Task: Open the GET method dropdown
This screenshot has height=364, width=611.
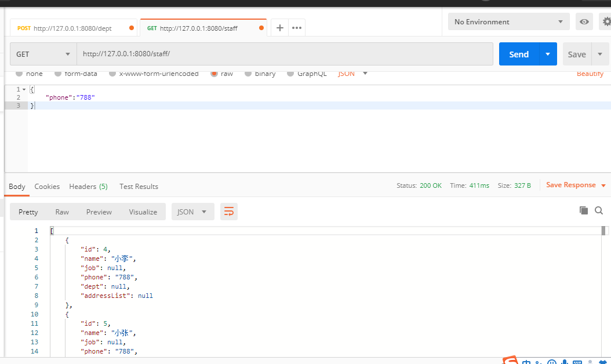Action: tap(43, 54)
